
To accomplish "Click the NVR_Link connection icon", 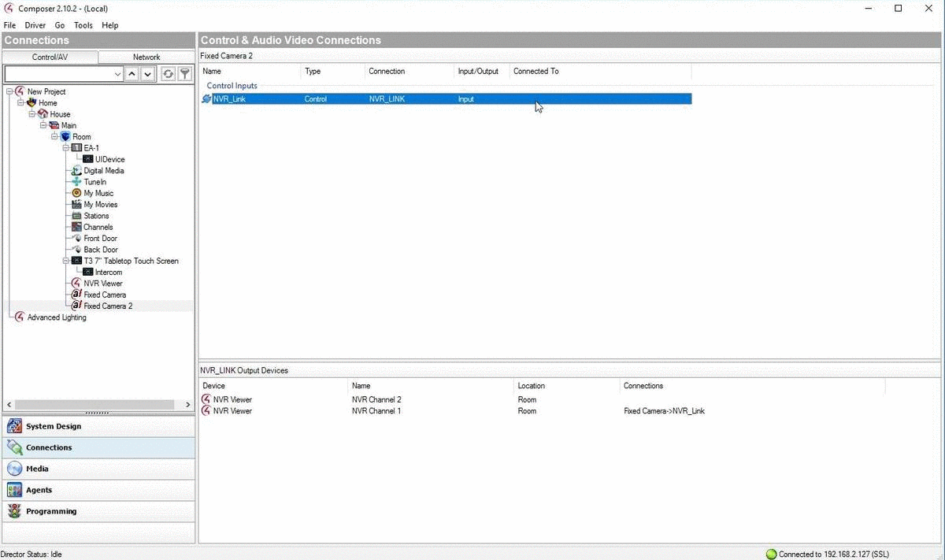I will [x=206, y=99].
